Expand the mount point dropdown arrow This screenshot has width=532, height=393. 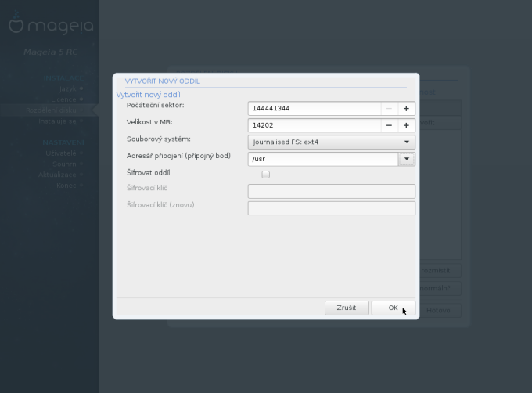407,159
